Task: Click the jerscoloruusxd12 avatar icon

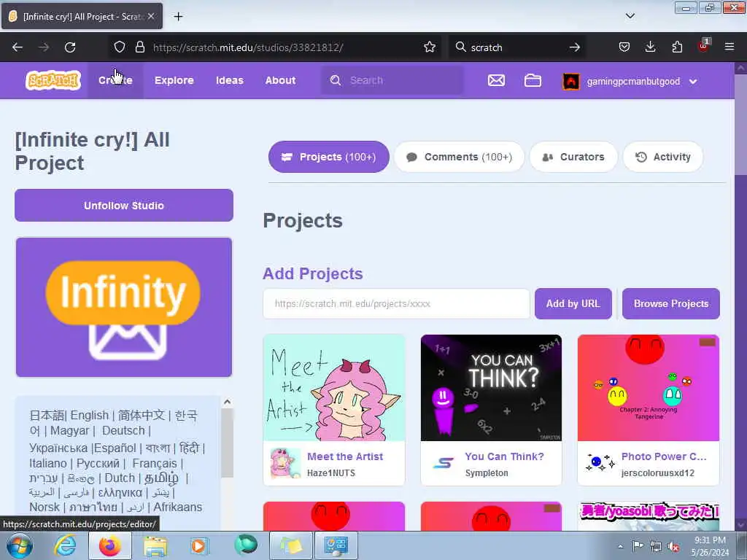Action: (600, 463)
